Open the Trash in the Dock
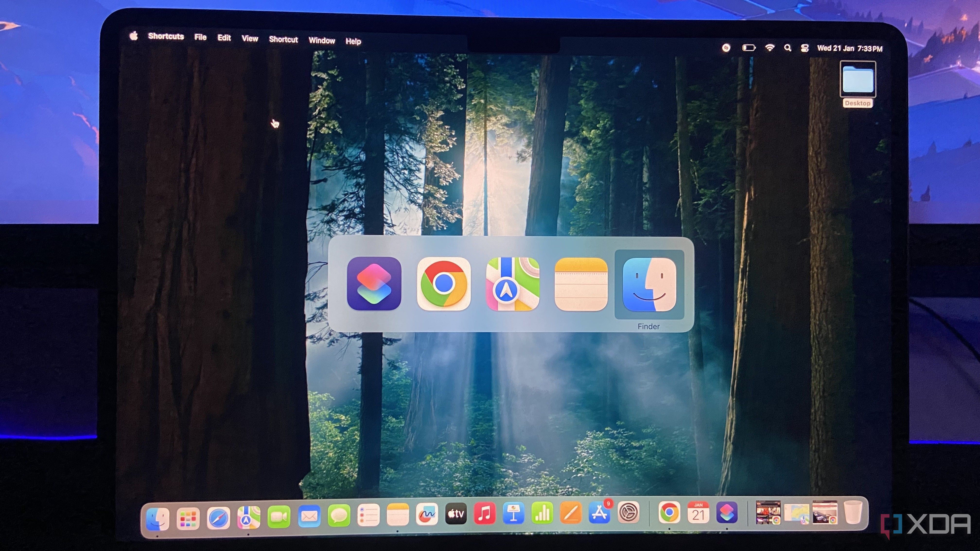The image size is (980, 551). [853, 512]
